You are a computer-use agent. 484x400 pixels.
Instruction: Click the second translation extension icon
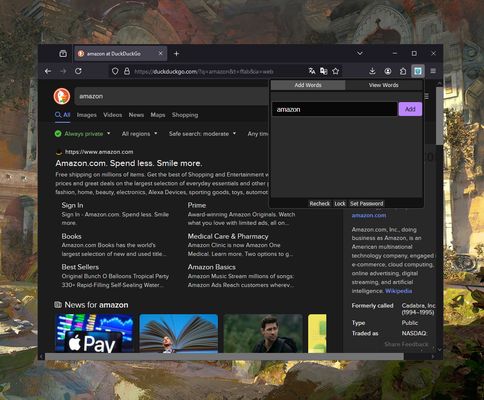[x=323, y=71]
